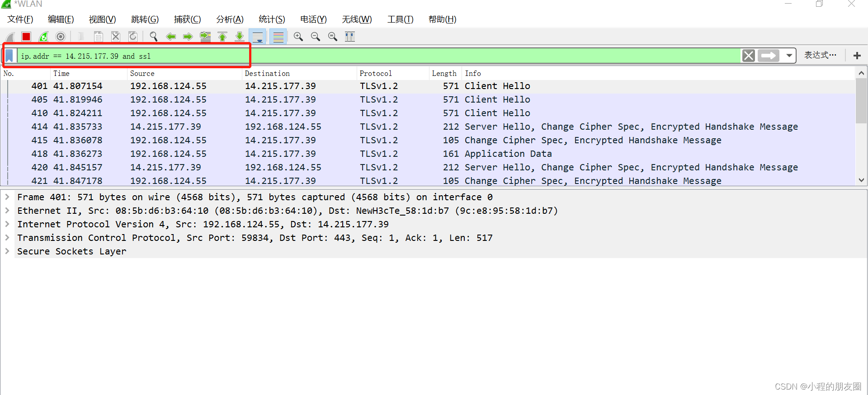868x395 pixels.
Task: Open the 视图(V) menu
Action: click(x=103, y=19)
